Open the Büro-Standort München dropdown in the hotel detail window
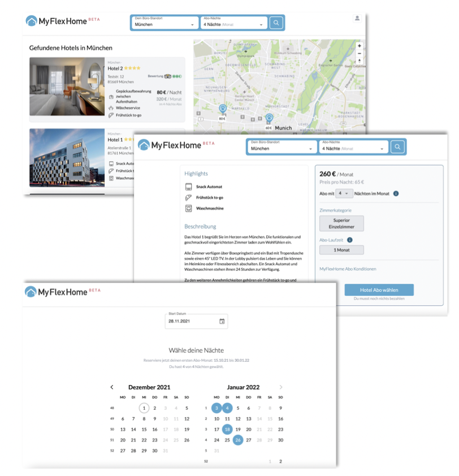Screen dimensions: 459x476 [282, 147]
